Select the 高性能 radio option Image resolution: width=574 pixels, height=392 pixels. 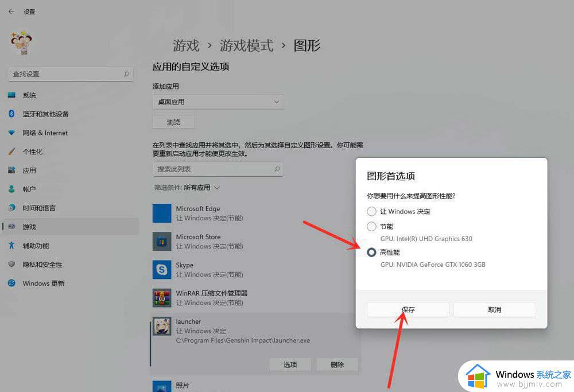371,252
